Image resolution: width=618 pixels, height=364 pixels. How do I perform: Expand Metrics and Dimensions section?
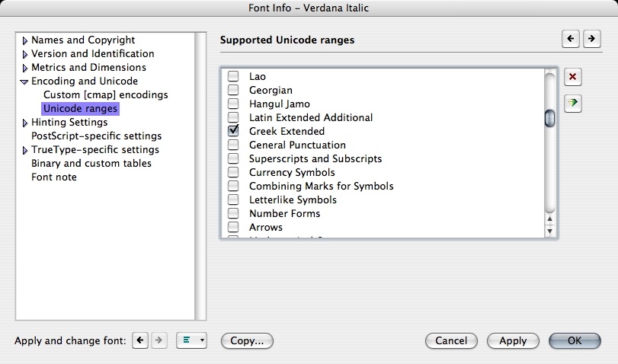coord(25,68)
